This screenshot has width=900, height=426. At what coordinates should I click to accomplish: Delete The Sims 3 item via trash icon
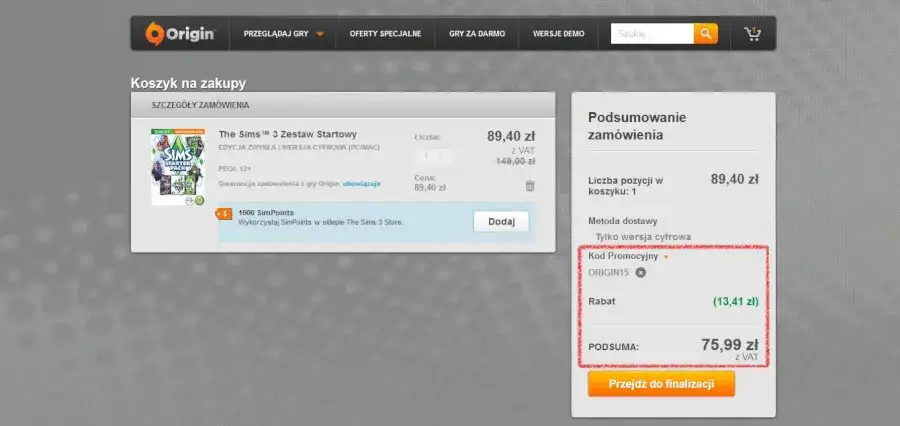point(530,185)
